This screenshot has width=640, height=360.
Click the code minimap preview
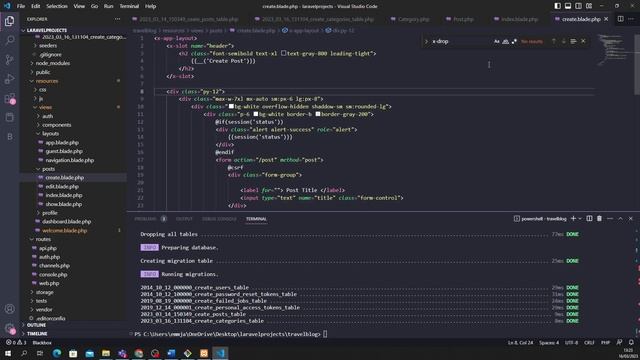611,50
